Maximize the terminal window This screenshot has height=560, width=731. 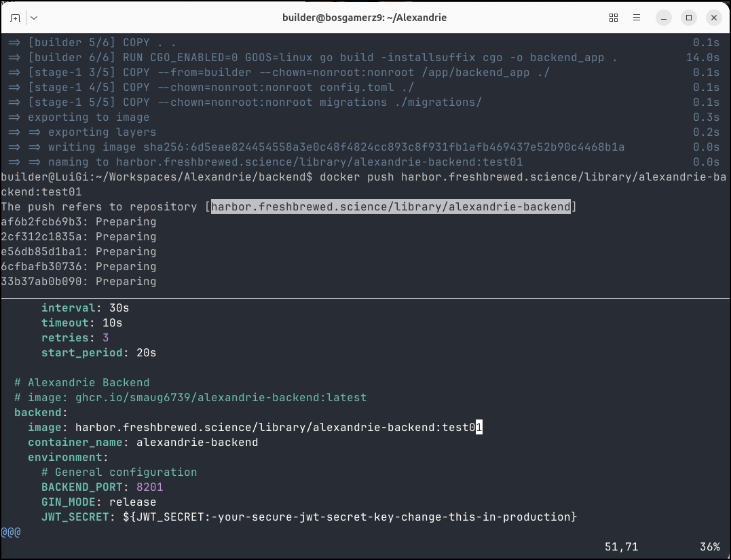689,18
